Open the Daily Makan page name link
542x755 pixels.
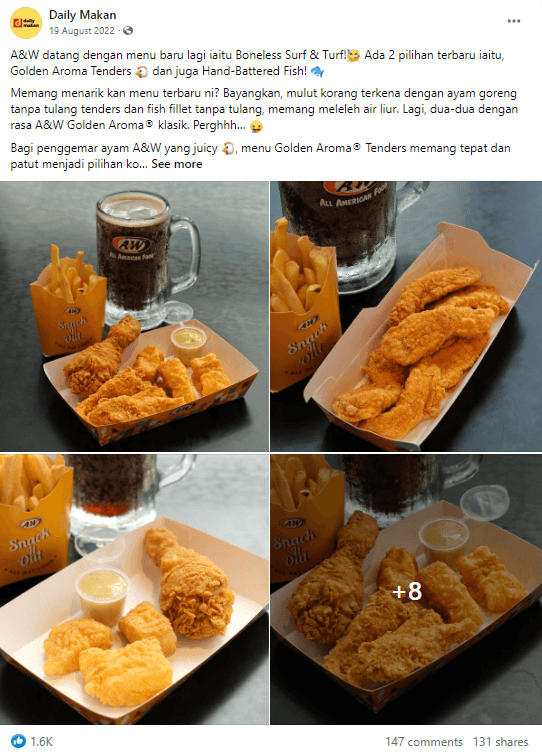click(82, 15)
